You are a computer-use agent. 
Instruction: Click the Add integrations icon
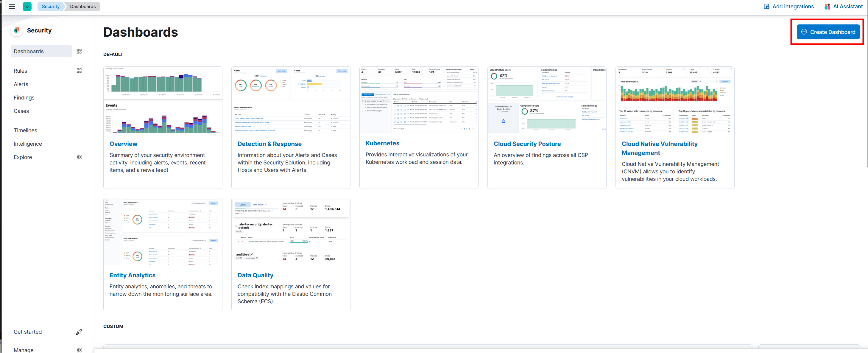coord(766,7)
